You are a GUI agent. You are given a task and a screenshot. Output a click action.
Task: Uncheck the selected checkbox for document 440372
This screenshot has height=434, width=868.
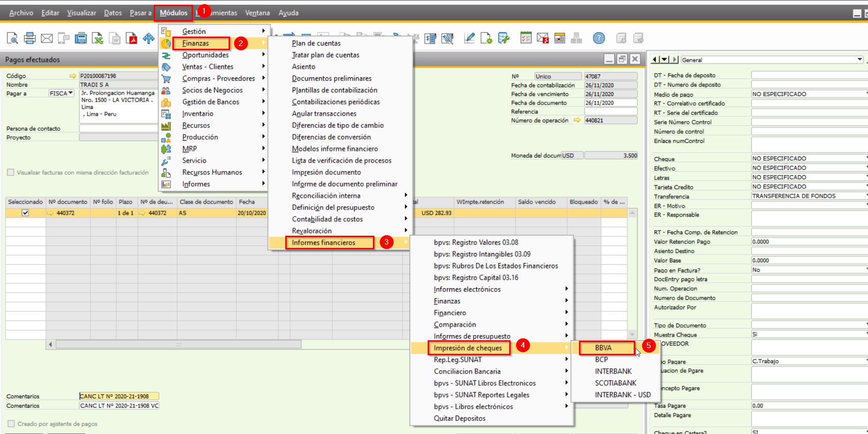click(x=25, y=213)
